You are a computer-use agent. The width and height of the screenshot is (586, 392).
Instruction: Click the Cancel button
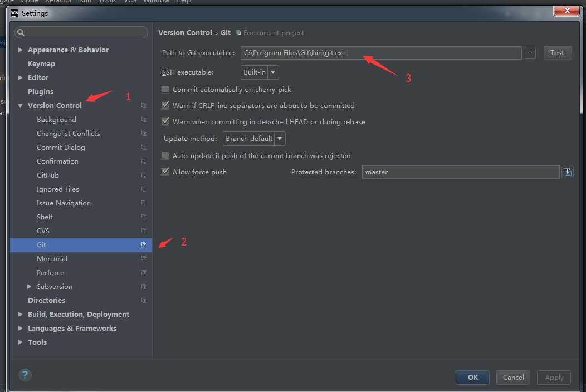513,378
